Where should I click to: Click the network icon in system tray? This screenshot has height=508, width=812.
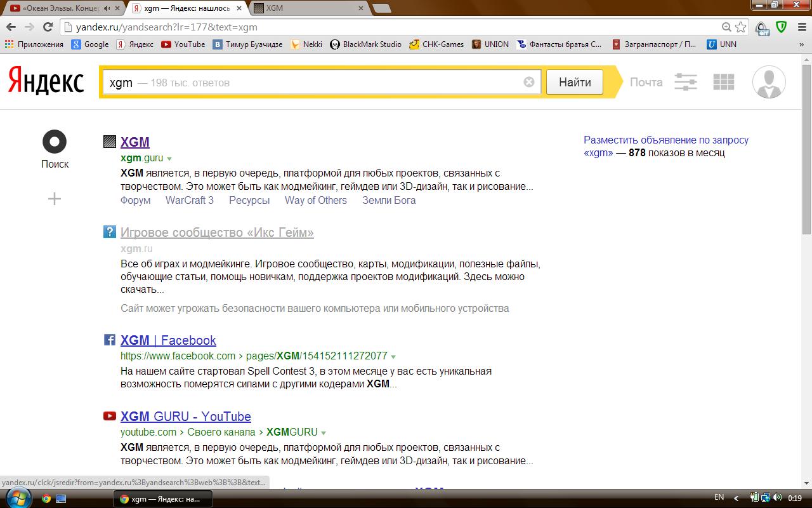[x=766, y=498]
